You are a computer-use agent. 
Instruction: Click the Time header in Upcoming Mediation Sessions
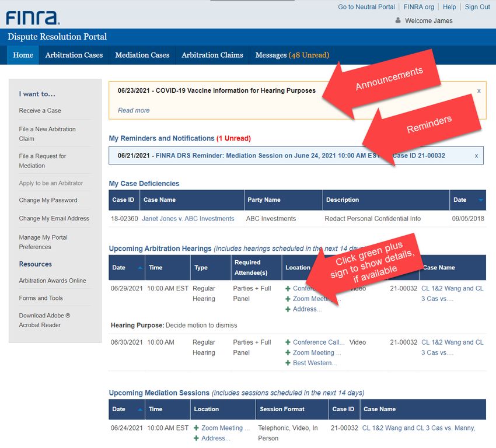(167, 409)
